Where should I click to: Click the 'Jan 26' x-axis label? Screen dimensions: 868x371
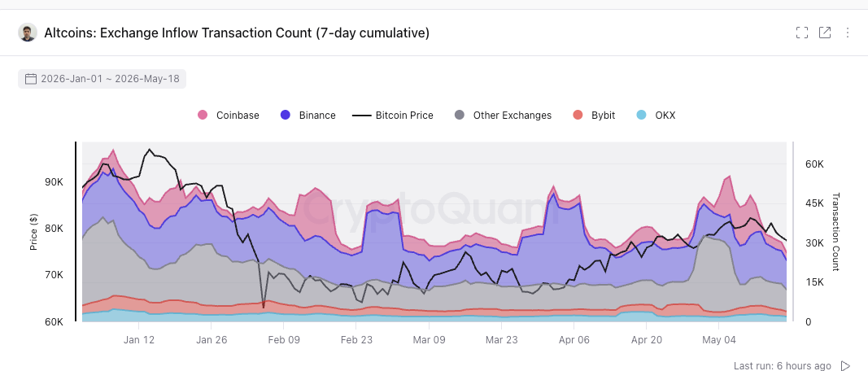click(211, 339)
